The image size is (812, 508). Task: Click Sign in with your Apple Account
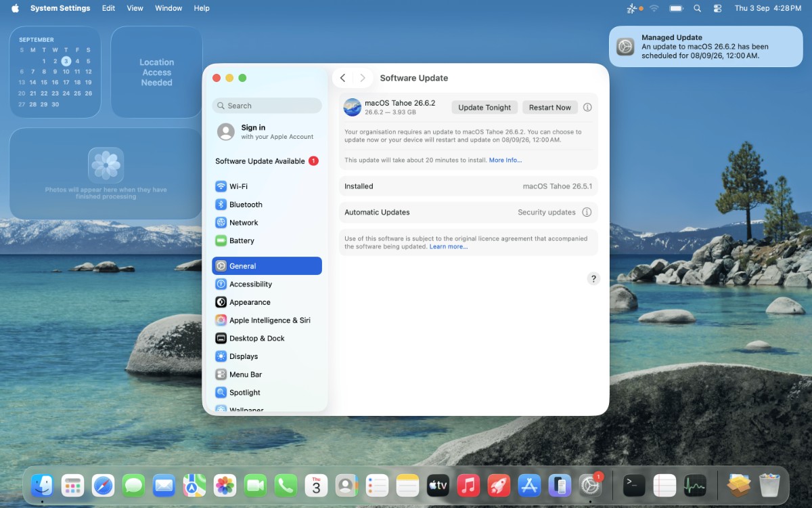point(267,131)
